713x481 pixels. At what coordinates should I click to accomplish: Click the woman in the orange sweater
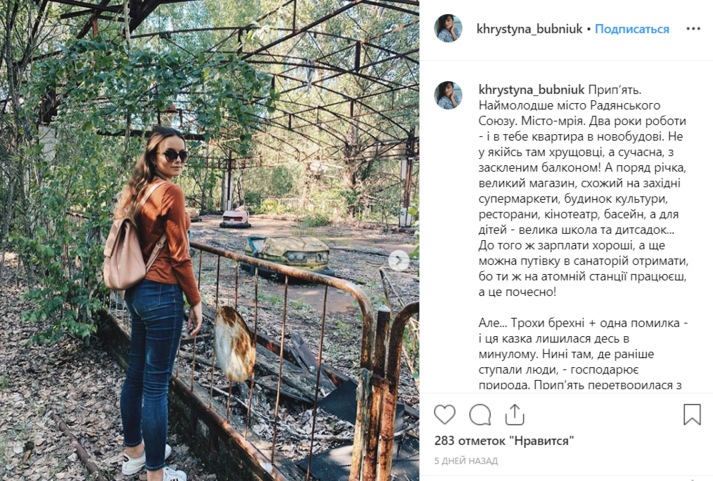(x=153, y=300)
